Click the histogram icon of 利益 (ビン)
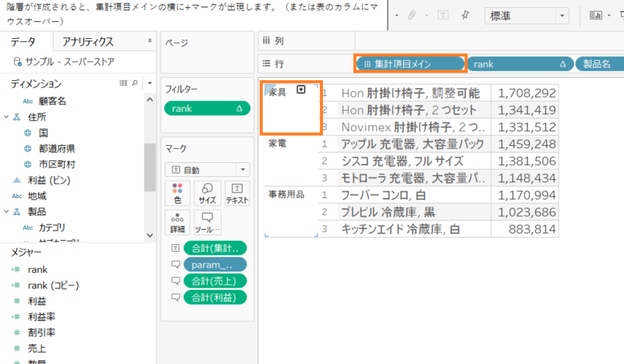This screenshot has height=364, width=624. [x=16, y=180]
